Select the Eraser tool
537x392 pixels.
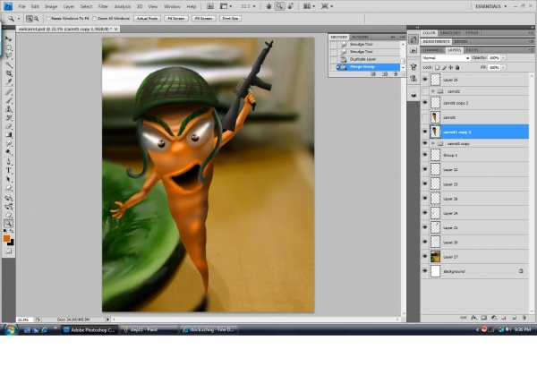[x=9, y=126]
